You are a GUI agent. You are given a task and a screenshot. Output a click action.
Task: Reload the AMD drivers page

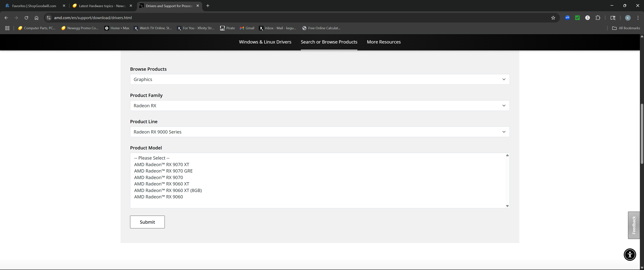pyautogui.click(x=26, y=18)
